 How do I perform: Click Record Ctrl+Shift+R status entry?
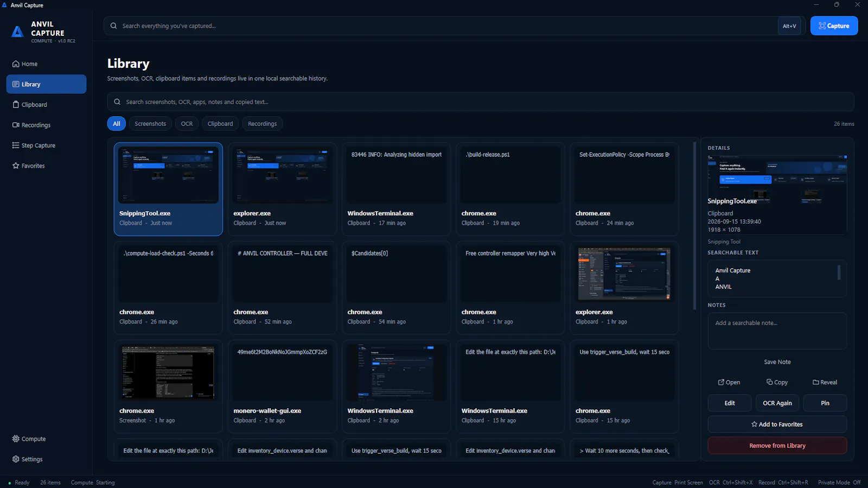tap(783, 483)
